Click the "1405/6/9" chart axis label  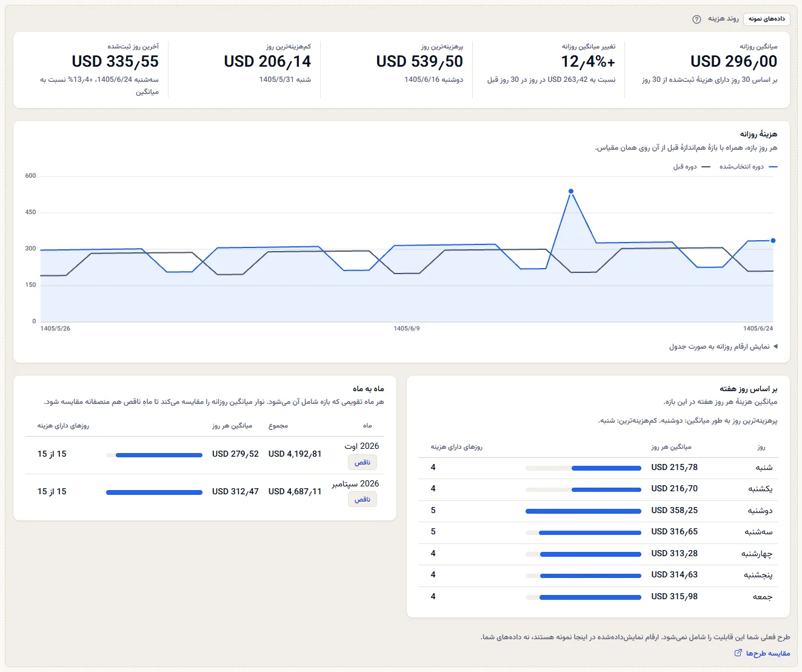click(x=407, y=329)
